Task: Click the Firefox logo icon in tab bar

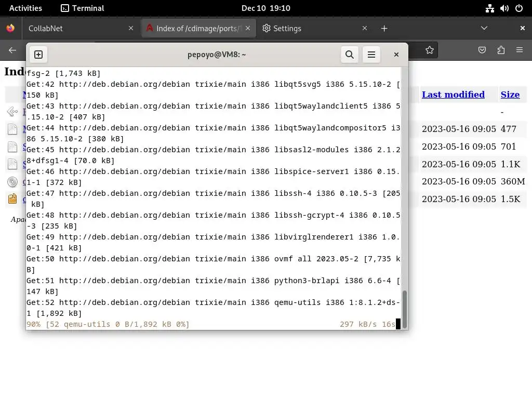Action: coord(10,28)
